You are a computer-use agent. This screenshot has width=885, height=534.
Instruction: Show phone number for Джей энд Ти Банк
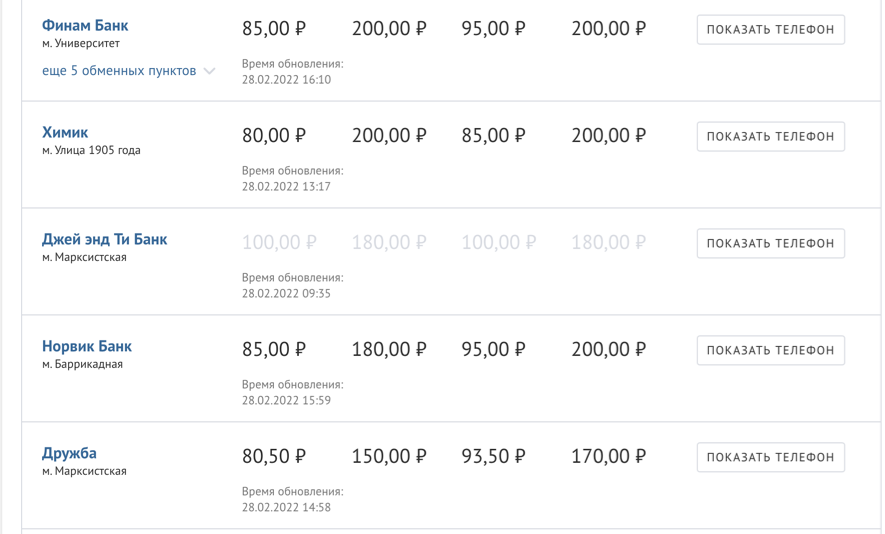pos(770,244)
